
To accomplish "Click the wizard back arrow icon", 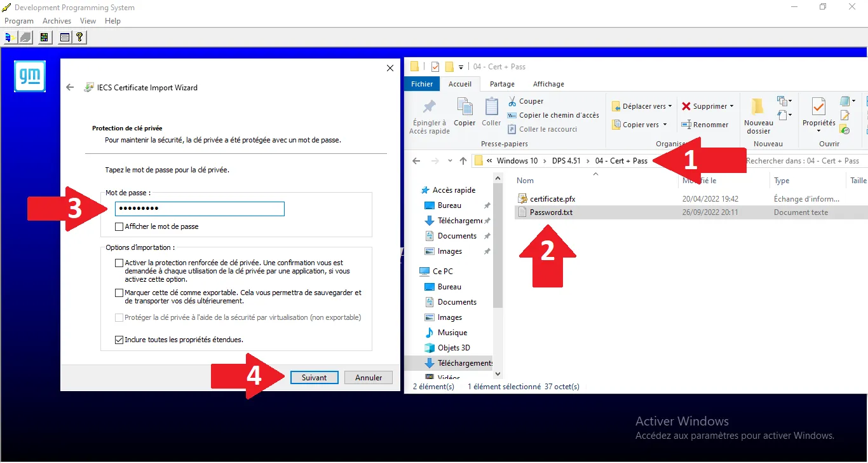I will [x=71, y=88].
